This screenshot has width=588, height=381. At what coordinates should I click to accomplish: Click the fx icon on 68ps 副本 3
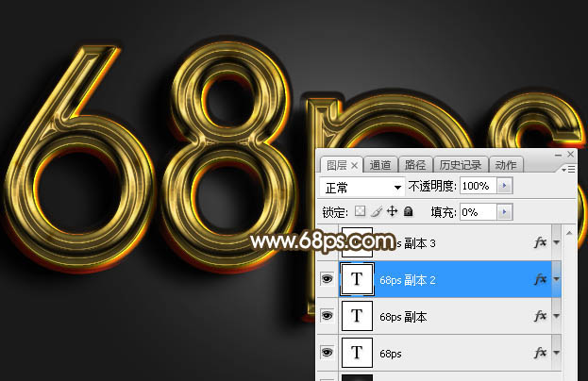[540, 242]
